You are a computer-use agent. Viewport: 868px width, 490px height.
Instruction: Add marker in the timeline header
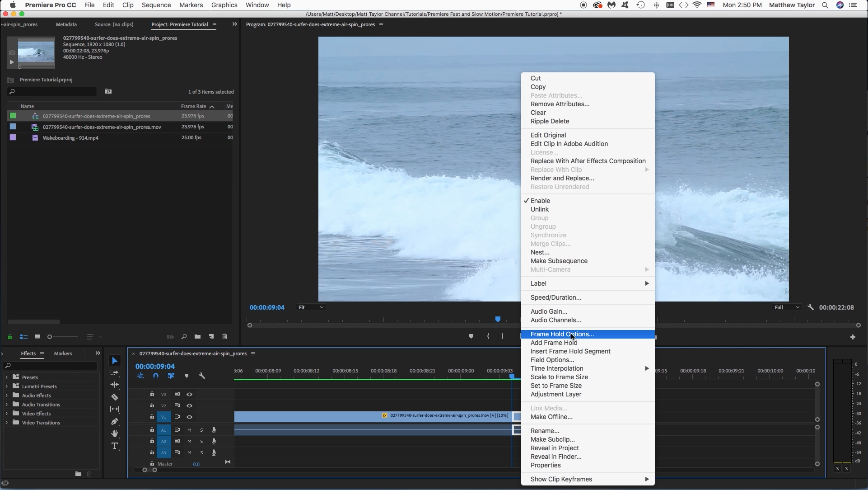click(187, 376)
